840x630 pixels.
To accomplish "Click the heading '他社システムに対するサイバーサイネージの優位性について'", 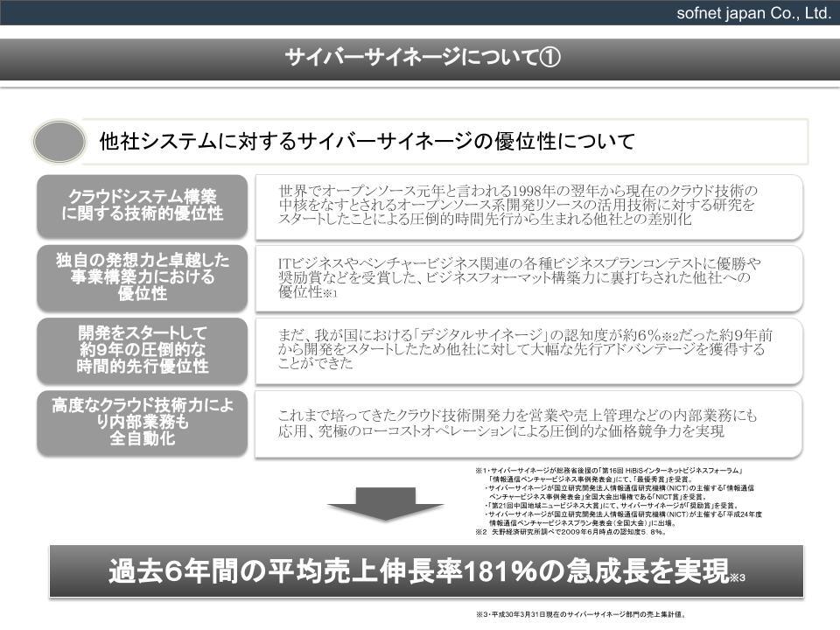I will (367, 142).
